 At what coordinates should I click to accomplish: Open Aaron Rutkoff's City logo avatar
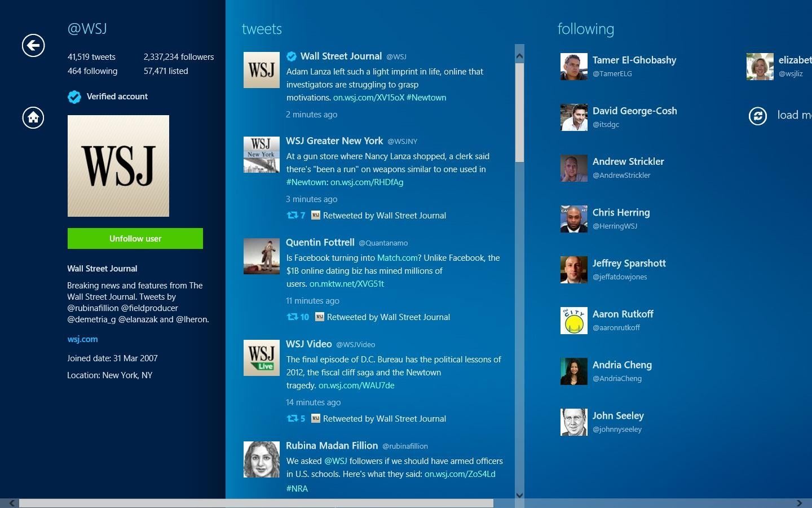click(x=574, y=321)
